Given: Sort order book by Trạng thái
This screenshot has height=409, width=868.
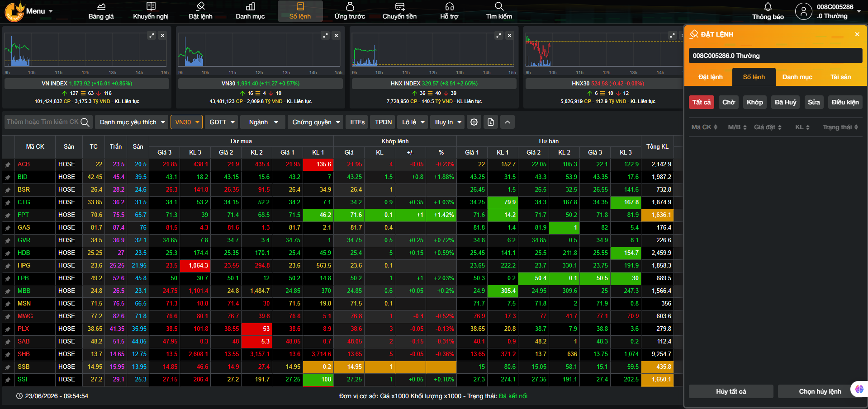Looking at the screenshot, I should (840, 127).
